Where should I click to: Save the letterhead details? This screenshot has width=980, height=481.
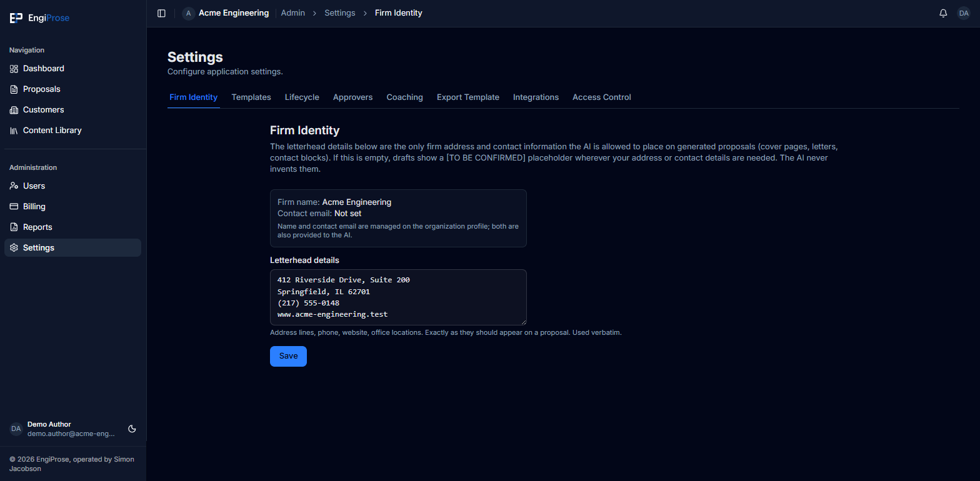click(x=288, y=356)
